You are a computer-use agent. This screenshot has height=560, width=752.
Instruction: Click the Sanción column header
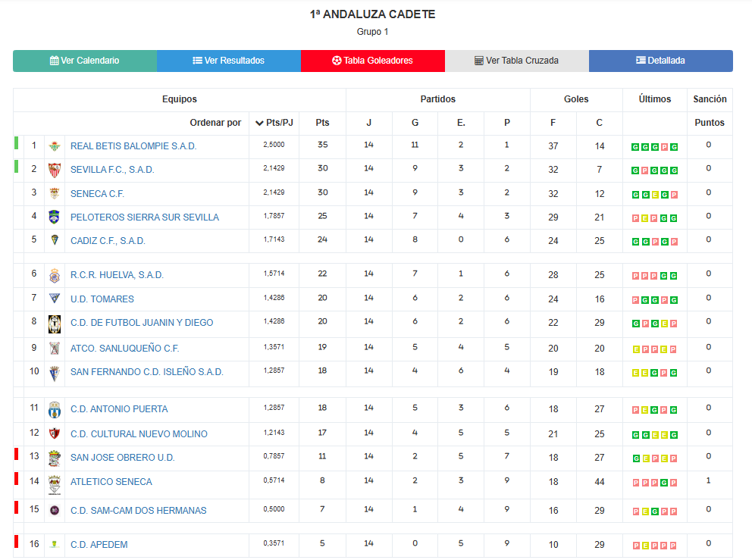[710, 99]
